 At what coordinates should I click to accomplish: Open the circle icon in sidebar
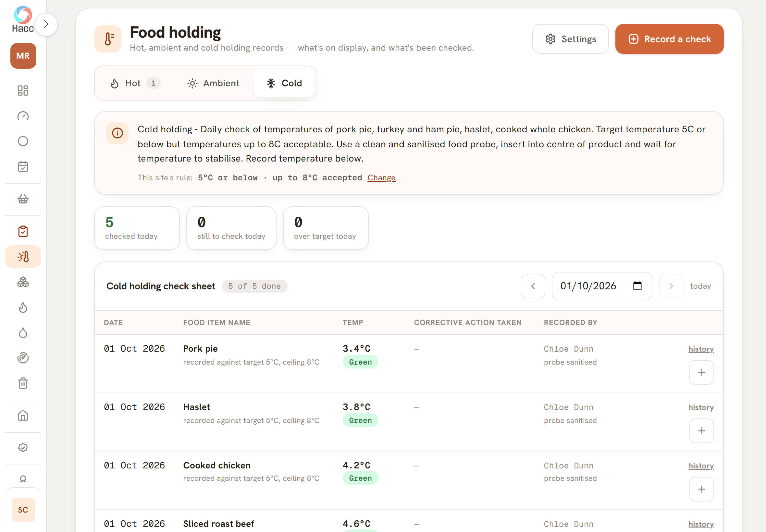[x=23, y=141]
